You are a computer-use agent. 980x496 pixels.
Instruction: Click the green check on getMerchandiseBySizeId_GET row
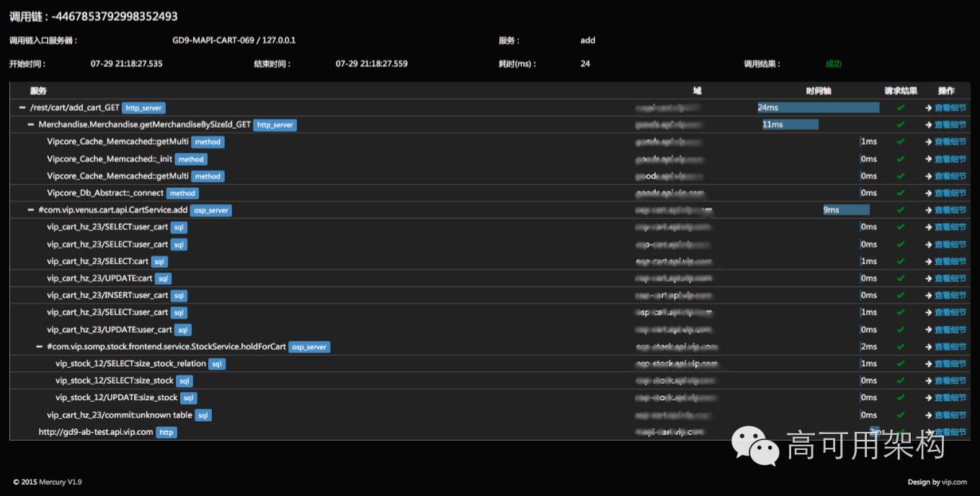pyautogui.click(x=900, y=125)
